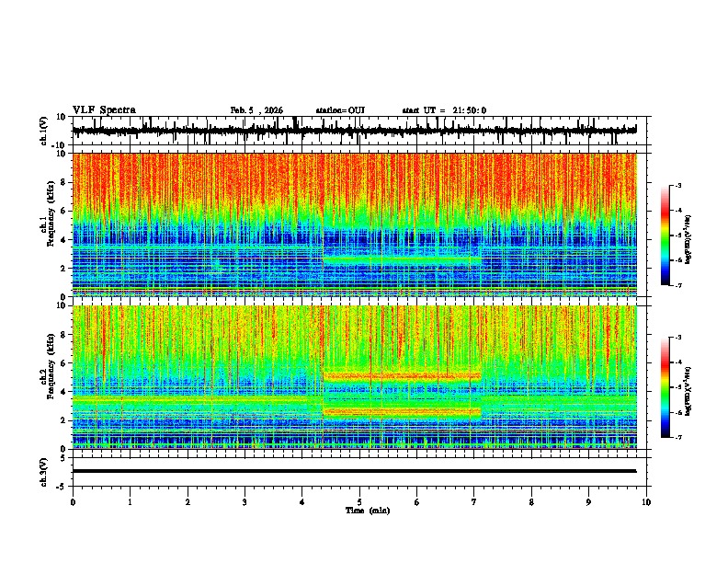Click the ch.2 spectrogram color scale bar

pyautogui.click(x=665, y=387)
